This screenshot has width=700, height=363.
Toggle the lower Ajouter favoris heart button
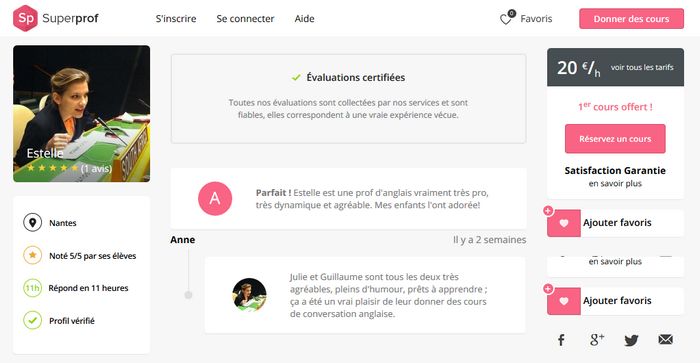564,301
